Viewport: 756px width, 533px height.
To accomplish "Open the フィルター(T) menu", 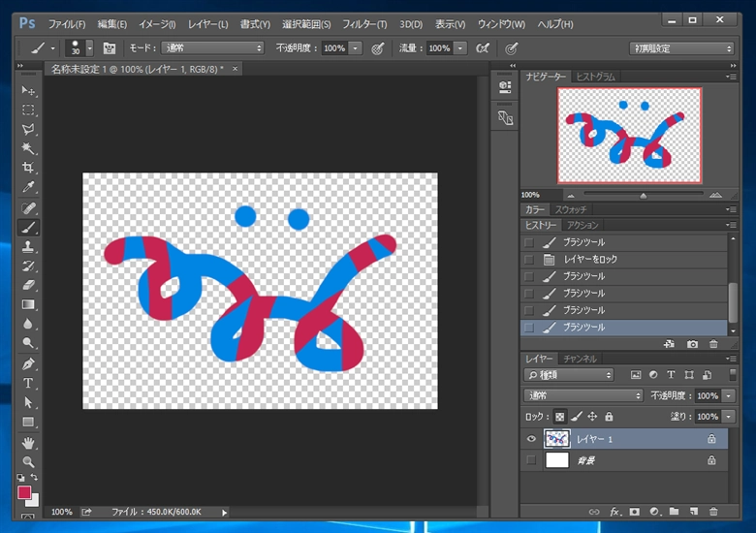I will pos(364,24).
